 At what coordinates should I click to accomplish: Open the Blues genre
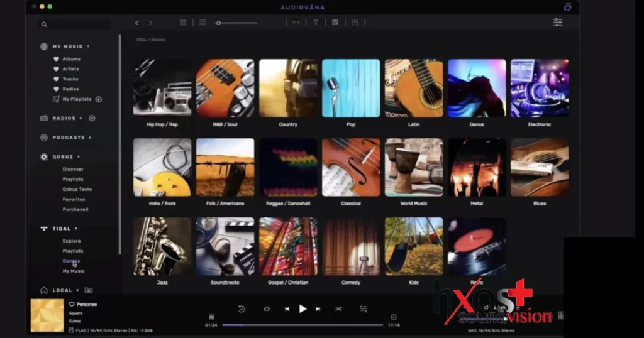[539, 167]
